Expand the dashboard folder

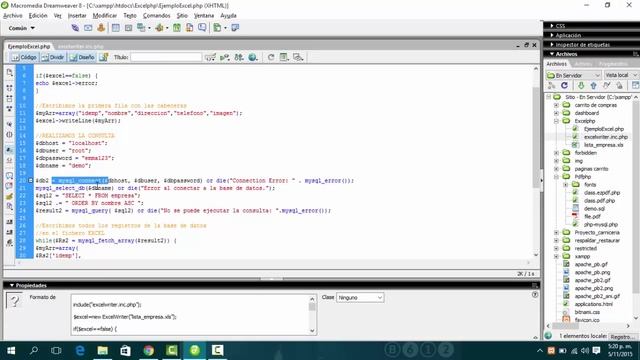click(556, 113)
